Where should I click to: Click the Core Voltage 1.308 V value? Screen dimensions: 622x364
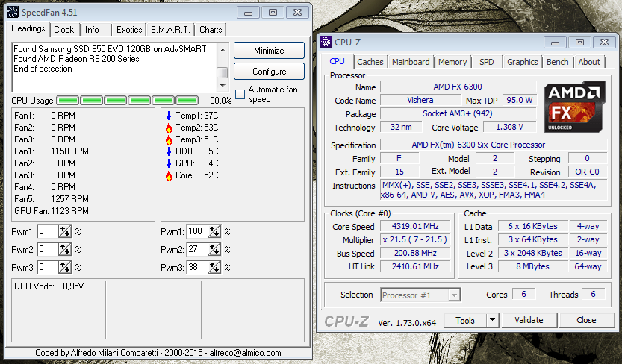point(509,127)
